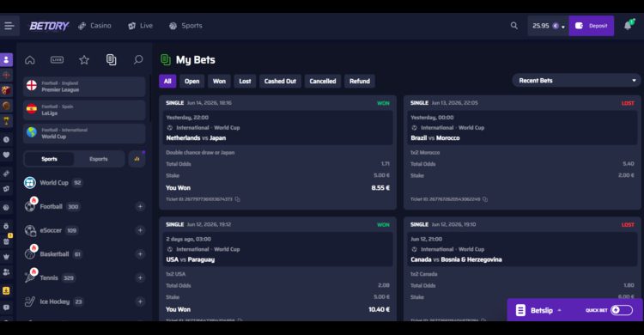Click the BETORY logo
644x335 pixels.
[x=49, y=26]
